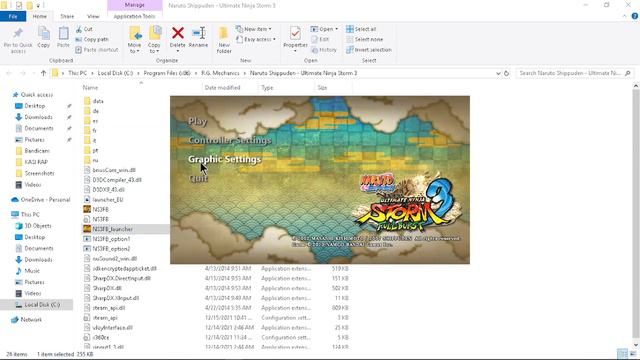Image resolution: width=640 pixels, height=360 pixels.
Task: Expand the Open button dropdown
Action: pos(336,29)
